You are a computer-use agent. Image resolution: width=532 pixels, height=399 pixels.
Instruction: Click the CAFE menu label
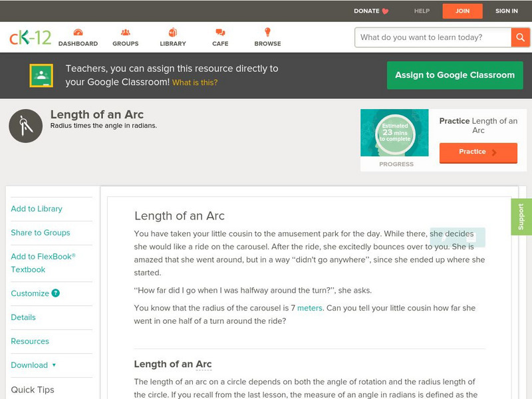tap(220, 44)
